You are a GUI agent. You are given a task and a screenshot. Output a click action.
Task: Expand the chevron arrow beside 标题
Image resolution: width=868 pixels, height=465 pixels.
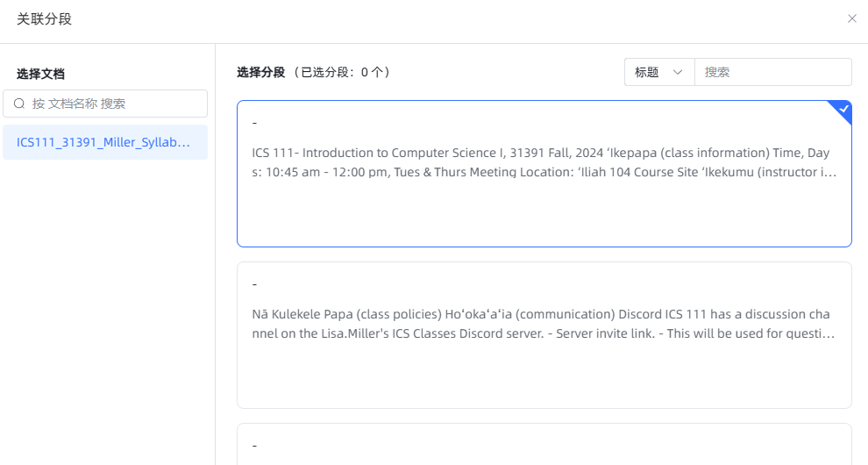pyautogui.click(x=678, y=72)
